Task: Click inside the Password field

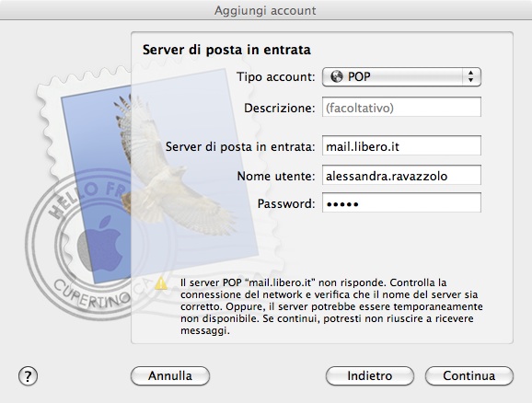Action: (x=401, y=202)
